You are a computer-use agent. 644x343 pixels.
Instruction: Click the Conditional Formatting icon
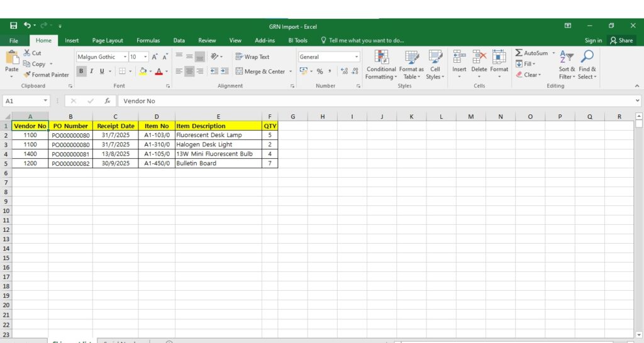pyautogui.click(x=381, y=57)
